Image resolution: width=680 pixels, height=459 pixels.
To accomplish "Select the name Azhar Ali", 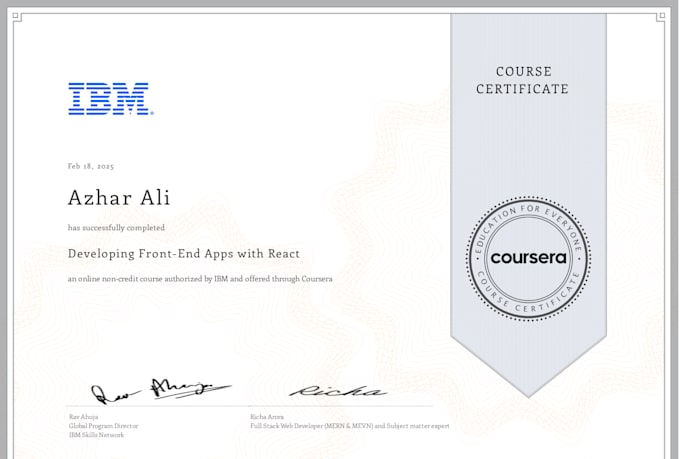I will coord(119,198).
